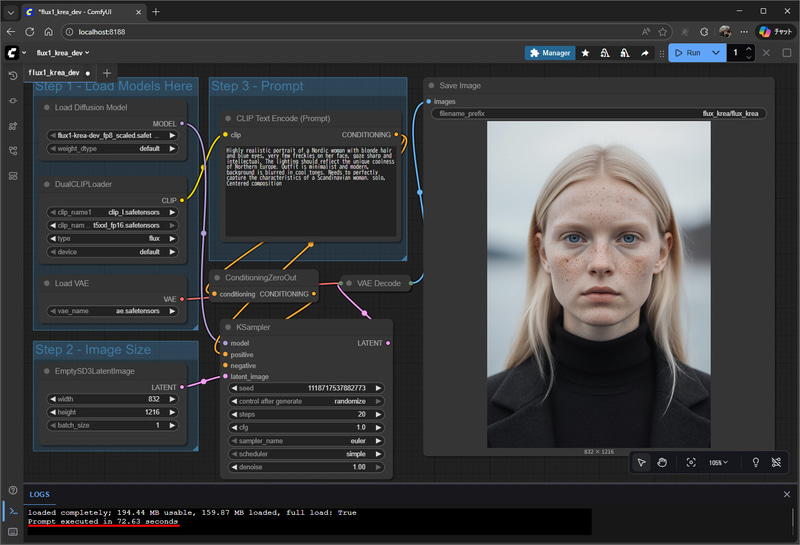The height and width of the screenshot is (545, 800).
Task: Switch to the flux1_krea_dev workflow tab
Action: 54,73
